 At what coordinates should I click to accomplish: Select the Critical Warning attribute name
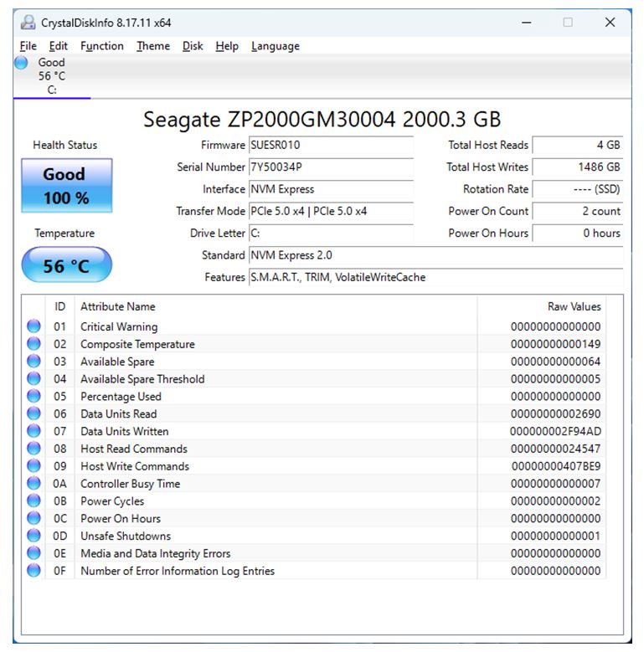coord(119,326)
